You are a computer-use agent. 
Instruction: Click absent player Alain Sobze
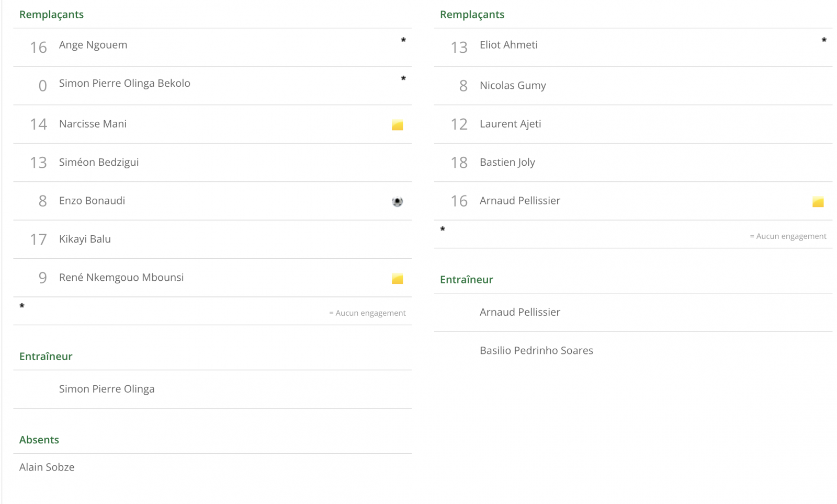47,467
